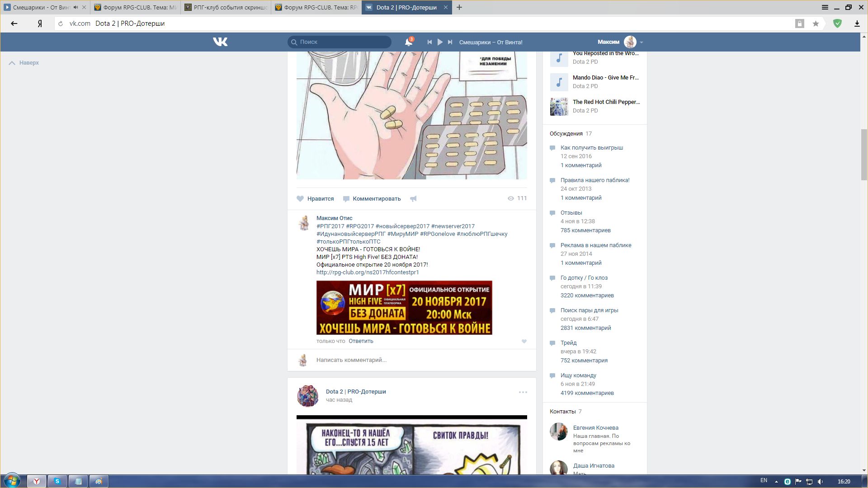Open the Dota 2 | PRO-Дотерши post author
The image size is (868, 488).
356,392
